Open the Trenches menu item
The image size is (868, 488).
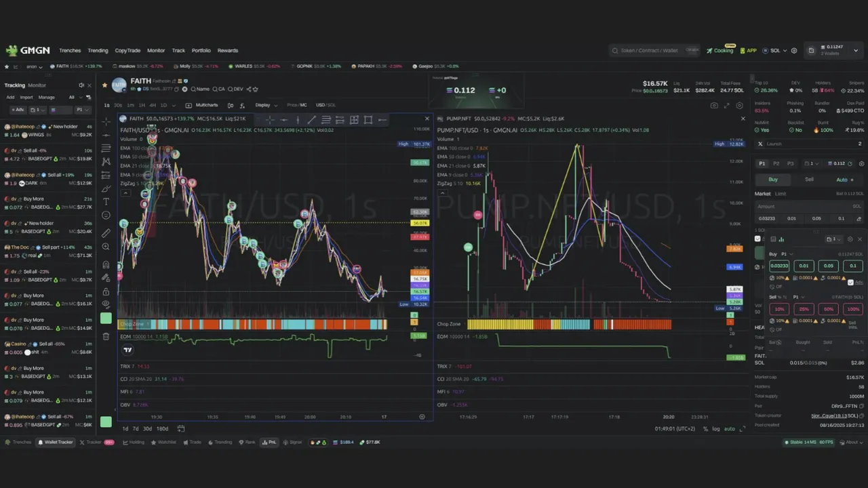70,50
